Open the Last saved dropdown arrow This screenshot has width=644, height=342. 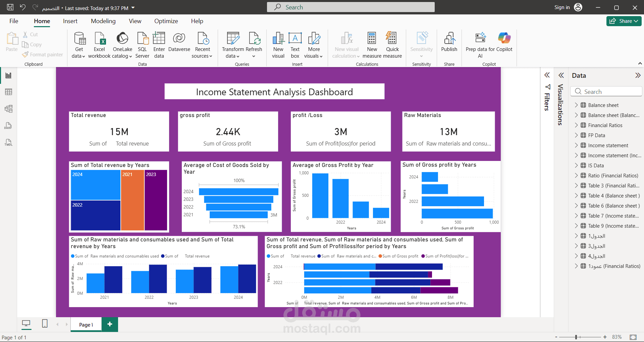133,8
